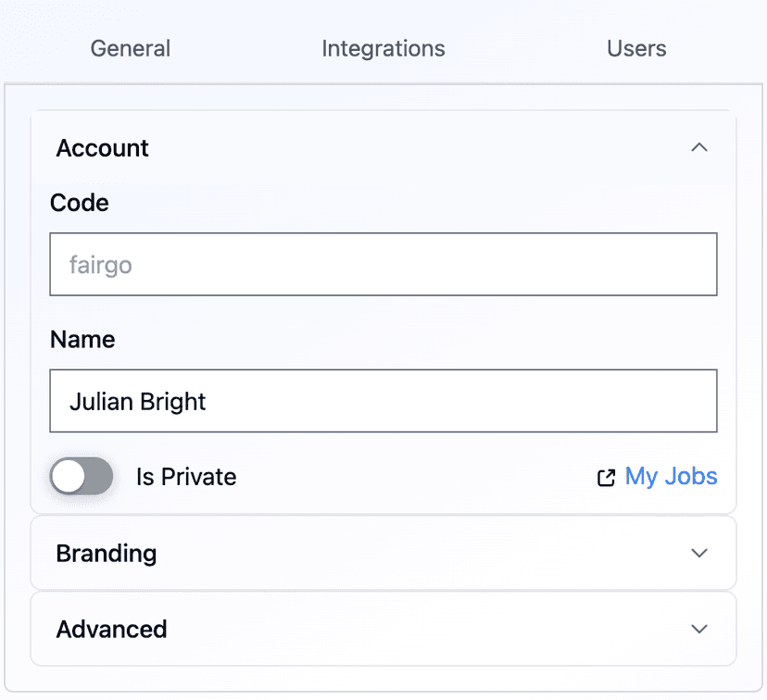Image resolution: width=767 pixels, height=700 pixels.
Task: Select the General tab
Action: pyautogui.click(x=130, y=48)
